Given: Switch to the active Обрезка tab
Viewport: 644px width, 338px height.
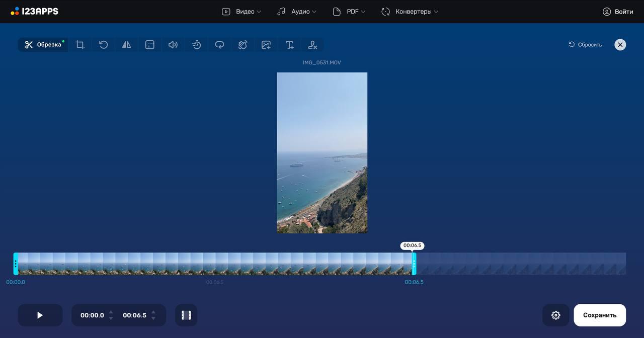Looking at the screenshot, I should (x=43, y=44).
